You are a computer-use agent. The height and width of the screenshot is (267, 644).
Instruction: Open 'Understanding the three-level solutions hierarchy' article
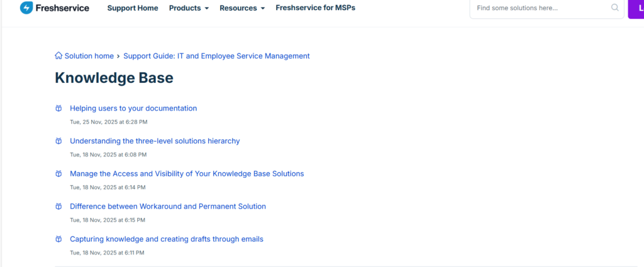pos(155,141)
